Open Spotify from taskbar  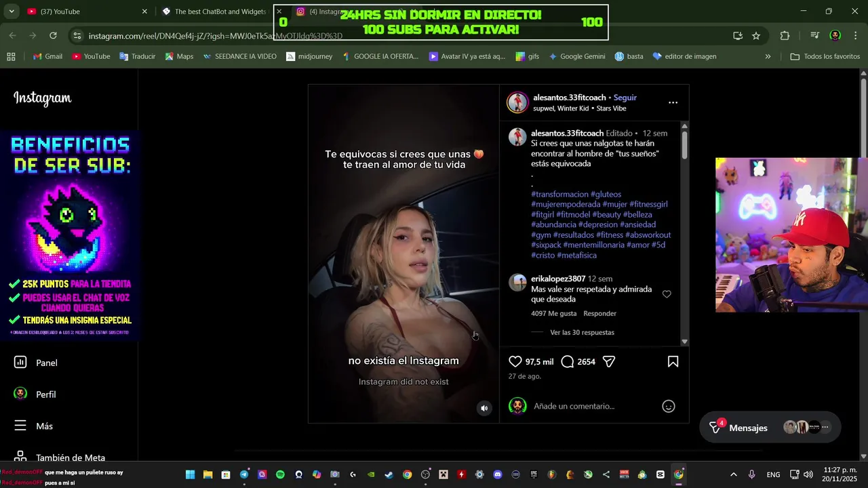(x=280, y=474)
